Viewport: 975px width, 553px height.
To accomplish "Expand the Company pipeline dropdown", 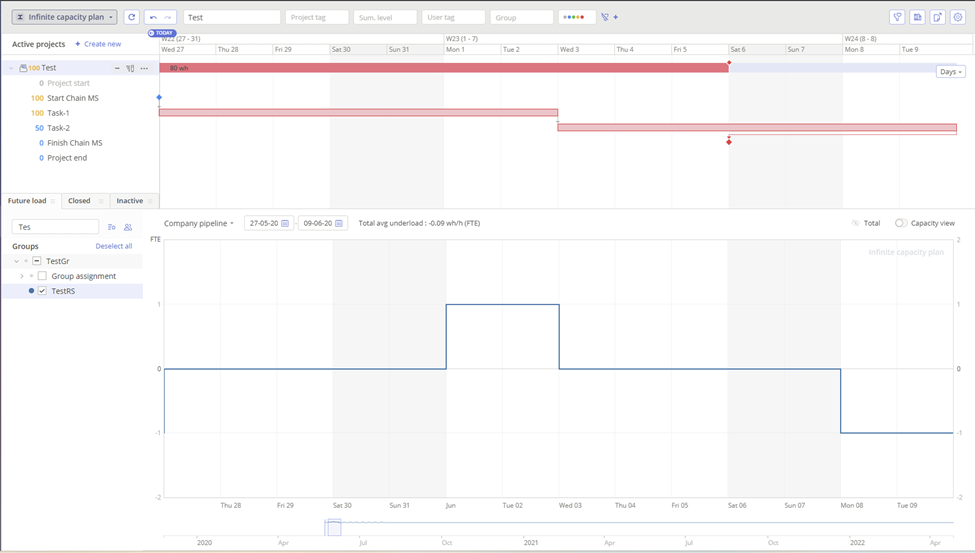I will 199,223.
